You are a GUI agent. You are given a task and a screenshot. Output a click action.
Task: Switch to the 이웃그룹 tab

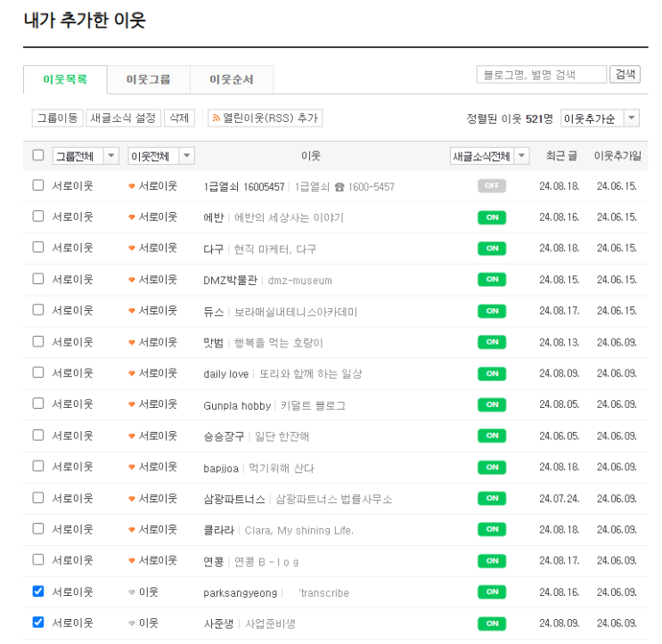pos(147,79)
